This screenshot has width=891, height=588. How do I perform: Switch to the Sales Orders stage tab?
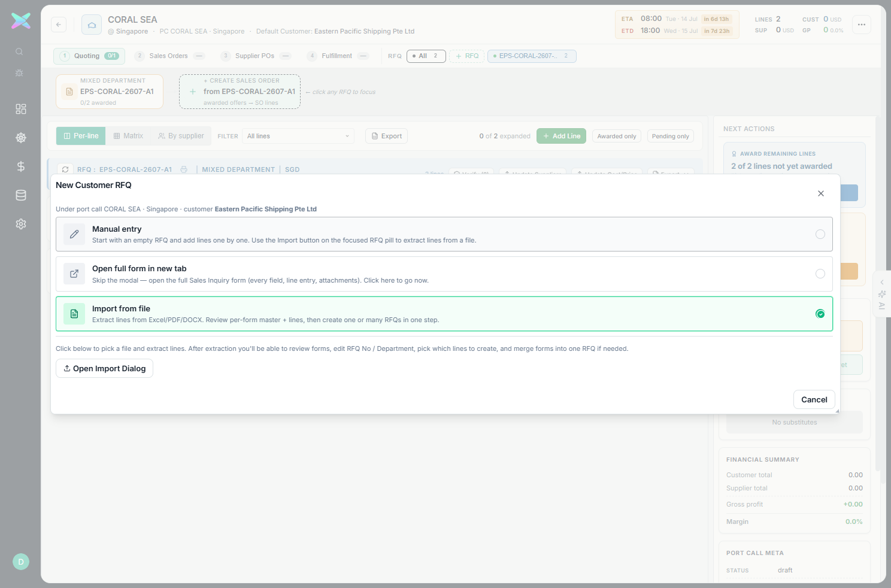tap(169, 56)
